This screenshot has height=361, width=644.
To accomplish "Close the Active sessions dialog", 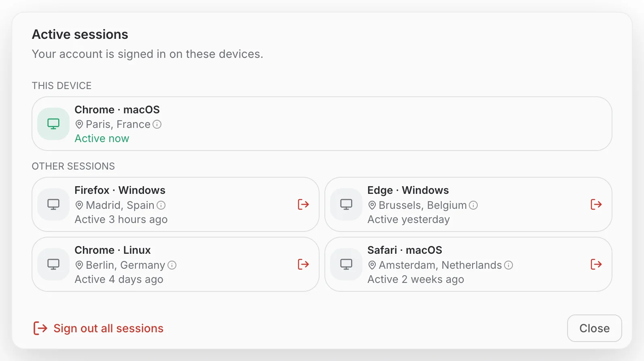I will point(595,328).
